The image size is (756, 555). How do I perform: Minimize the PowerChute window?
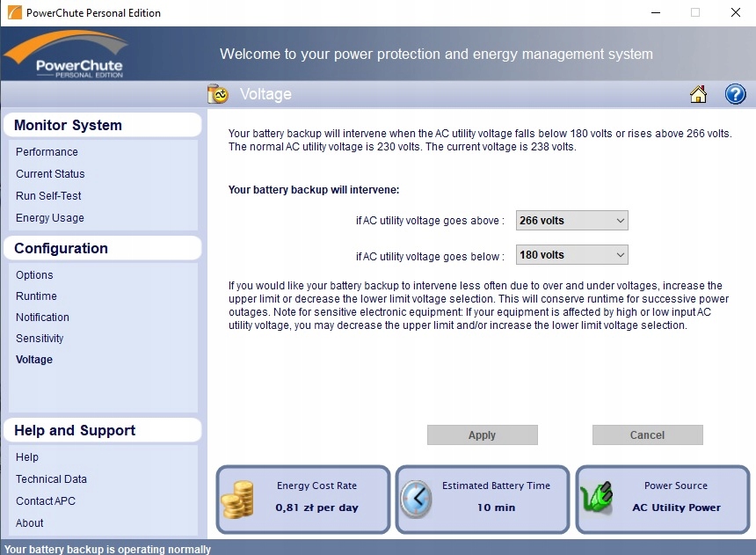[x=656, y=12]
